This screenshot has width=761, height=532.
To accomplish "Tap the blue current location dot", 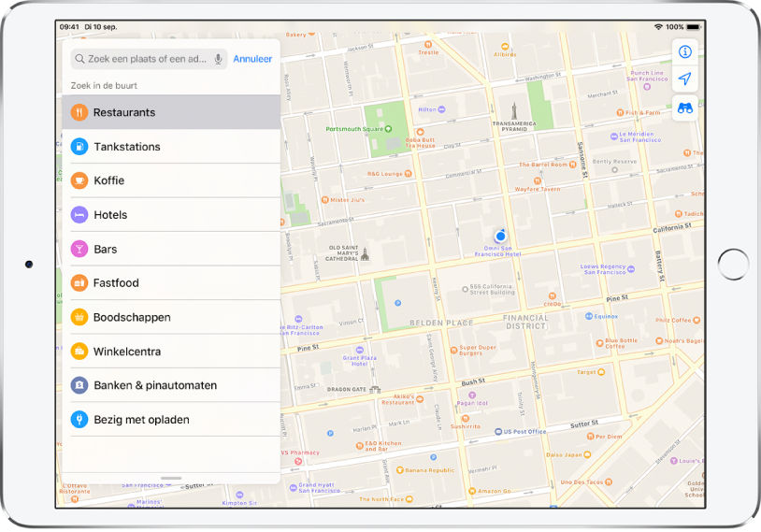I will click(501, 235).
